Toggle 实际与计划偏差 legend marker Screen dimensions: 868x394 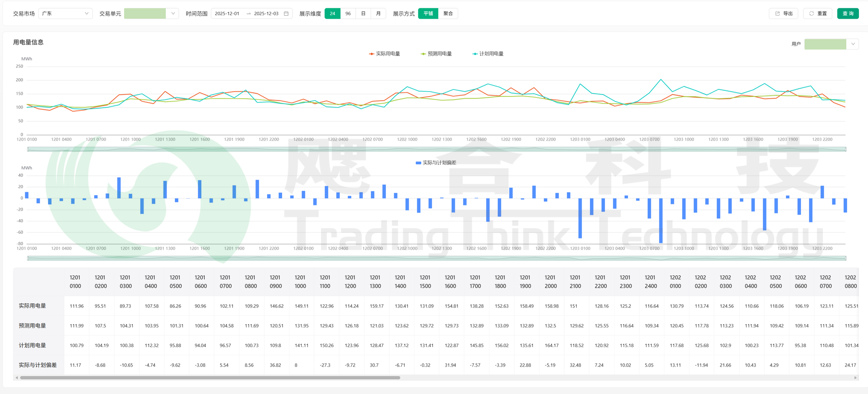pos(418,163)
